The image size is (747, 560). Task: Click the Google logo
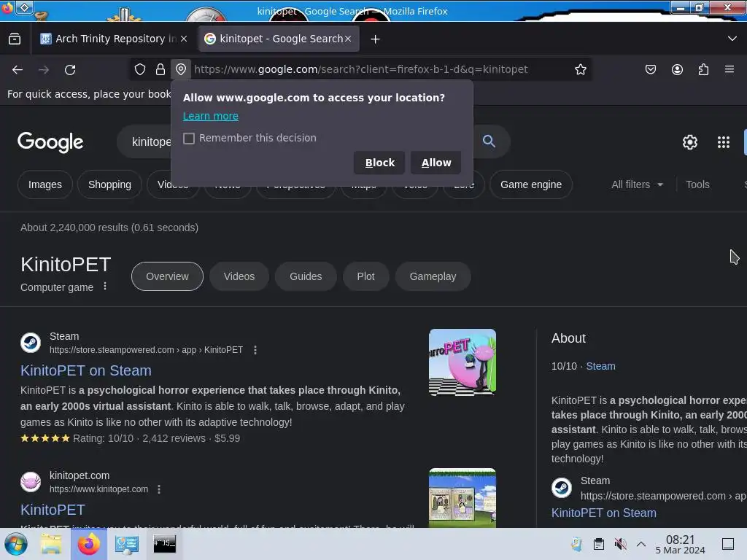(x=50, y=142)
